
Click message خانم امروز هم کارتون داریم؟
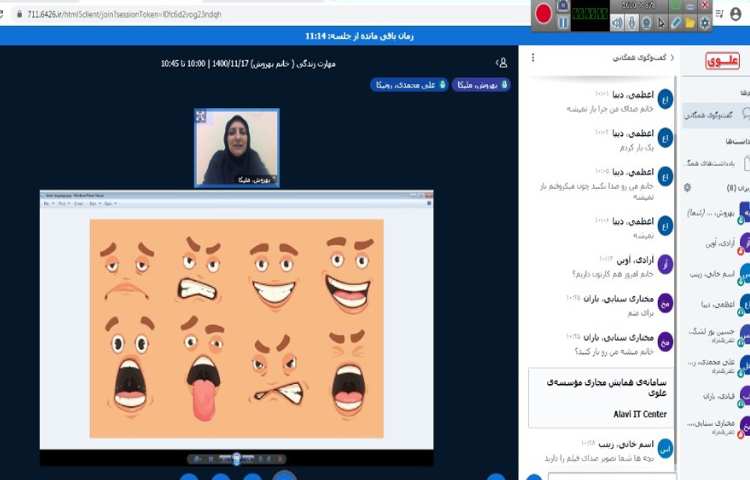click(x=613, y=274)
